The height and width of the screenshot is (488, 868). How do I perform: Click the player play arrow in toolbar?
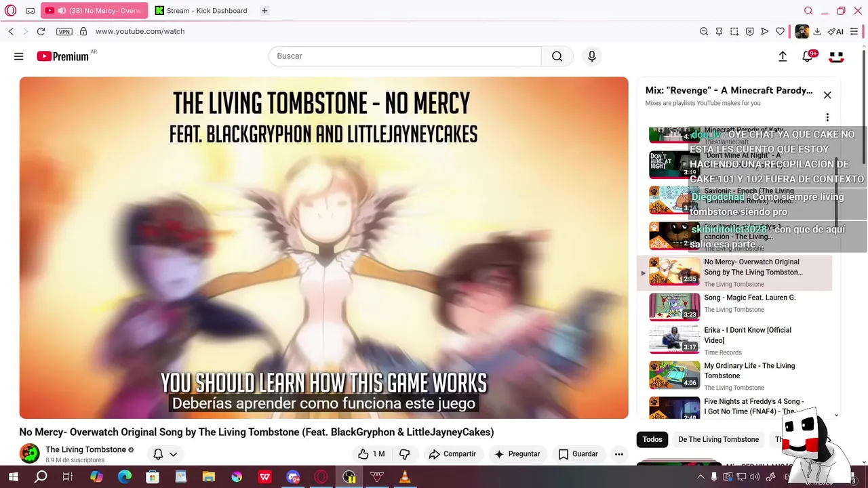tap(765, 31)
